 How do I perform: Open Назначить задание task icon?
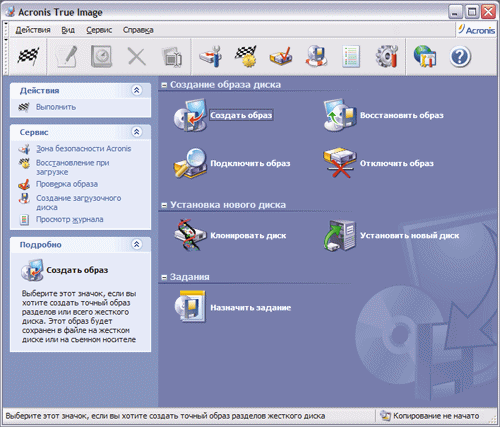[190, 307]
